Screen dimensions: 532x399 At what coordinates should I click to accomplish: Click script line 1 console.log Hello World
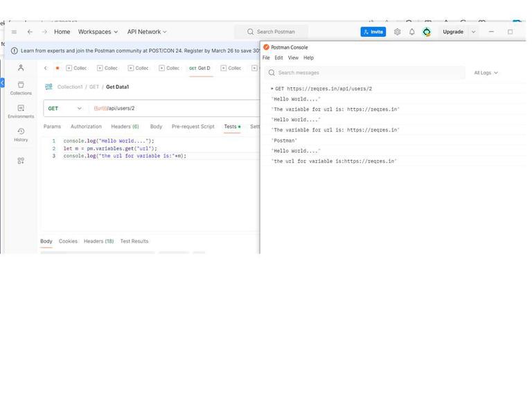109,141
